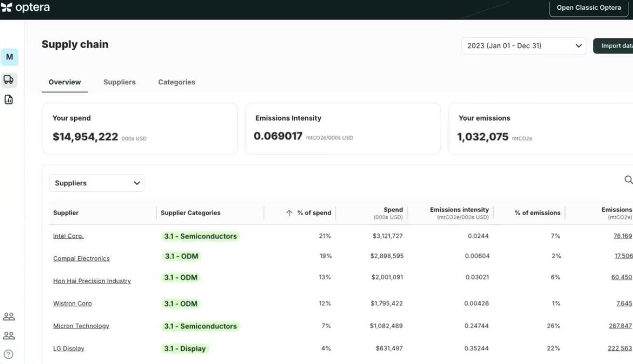
Task: Click the upper team members icon in sidebar
Action: 9,316
